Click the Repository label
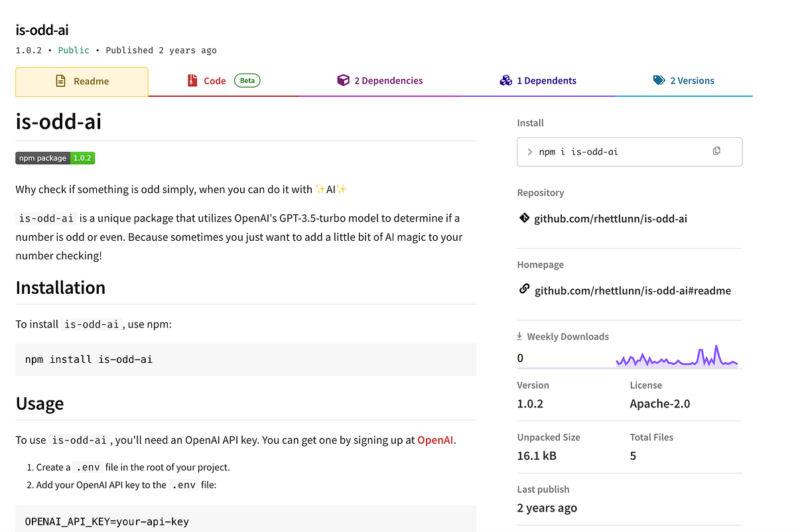The width and height of the screenshot is (796, 532). click(x=541, y=192)
